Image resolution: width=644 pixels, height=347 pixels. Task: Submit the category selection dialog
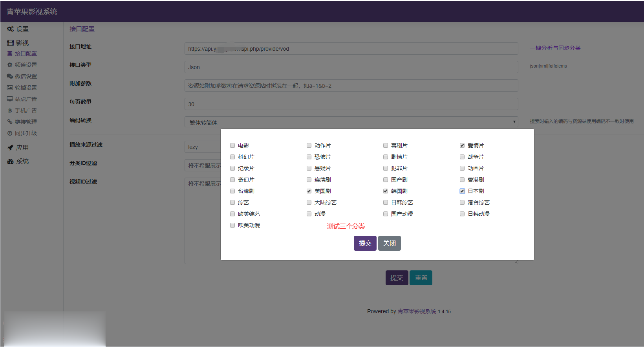(365, 243)
